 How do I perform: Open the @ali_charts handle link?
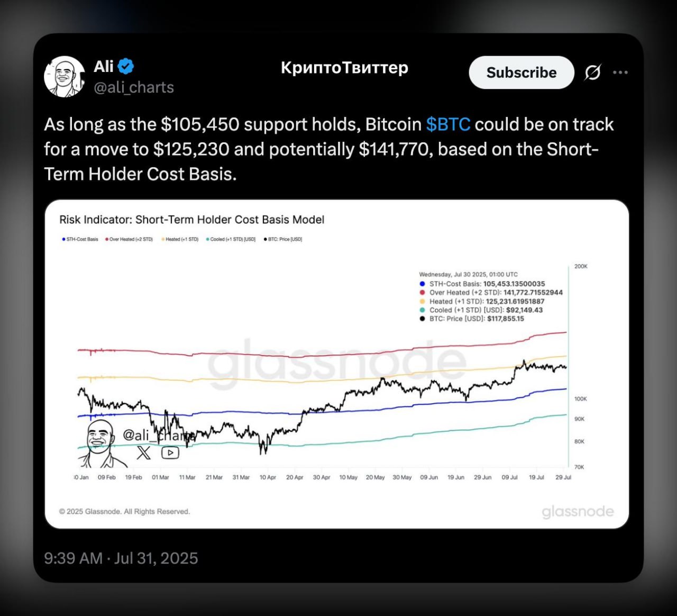point(134,87)
